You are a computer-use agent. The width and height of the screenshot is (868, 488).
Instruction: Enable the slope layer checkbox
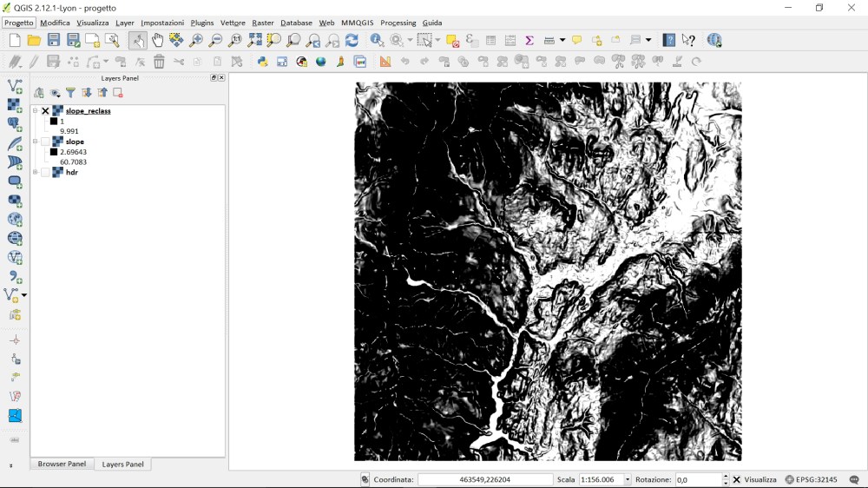(46, 142)
